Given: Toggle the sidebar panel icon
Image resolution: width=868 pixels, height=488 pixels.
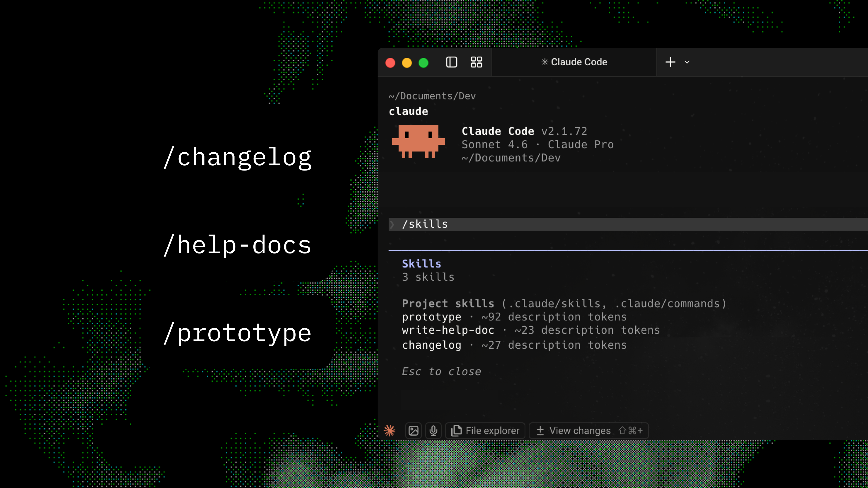Looking at the screenshot, I should (452, 62).
